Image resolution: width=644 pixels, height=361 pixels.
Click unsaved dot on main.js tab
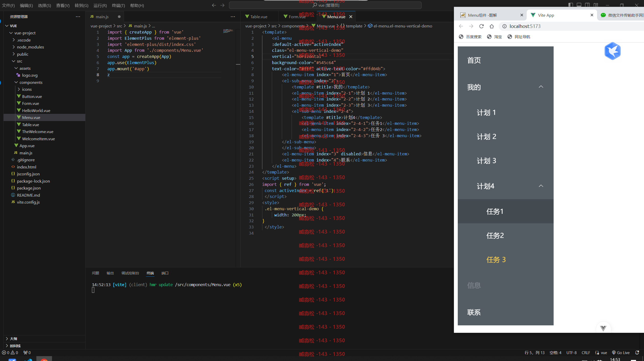point(119,17)
